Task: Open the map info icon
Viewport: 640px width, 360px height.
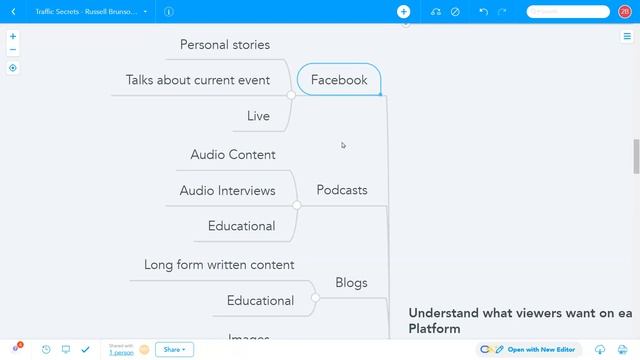Action: point(169,11)
